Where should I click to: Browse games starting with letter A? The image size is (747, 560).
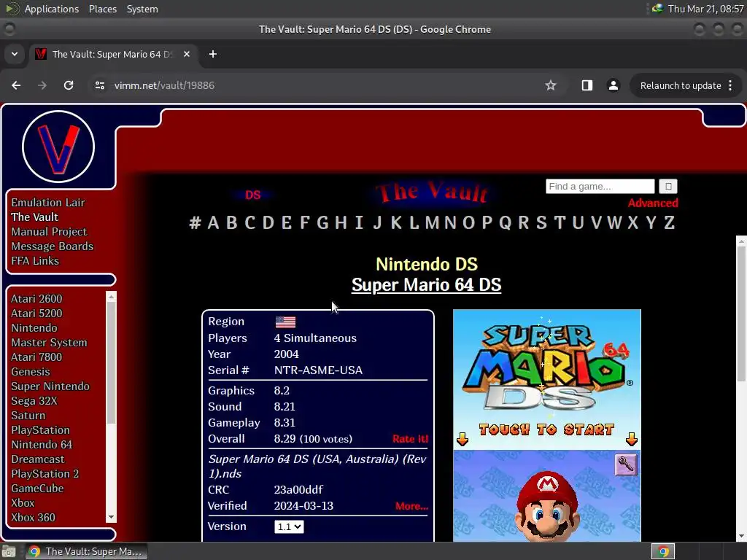click(214, 222)
